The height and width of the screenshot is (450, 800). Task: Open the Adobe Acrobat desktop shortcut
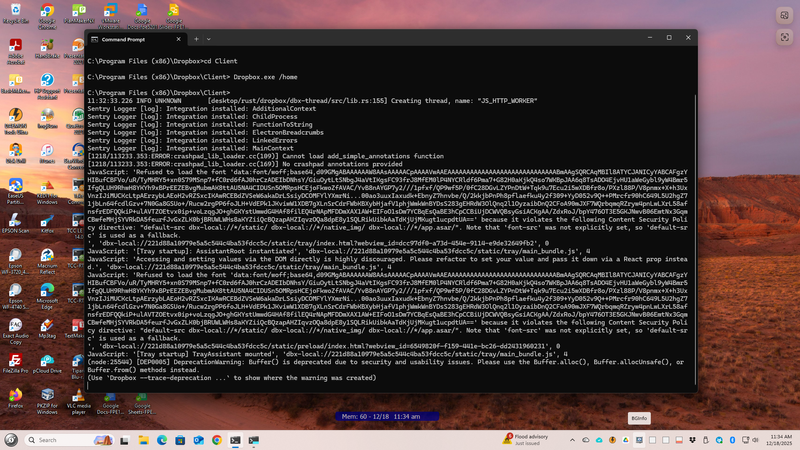click(16, 48)
